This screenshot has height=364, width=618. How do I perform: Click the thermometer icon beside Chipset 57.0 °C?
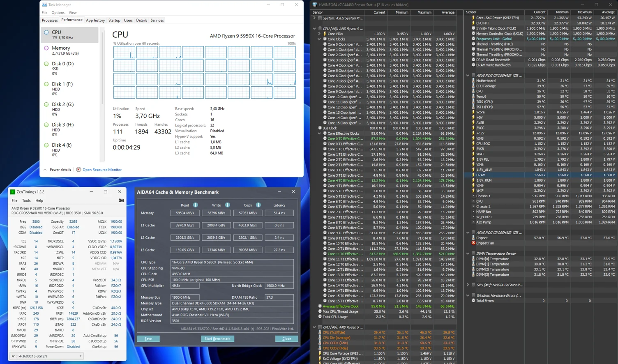[473, 238]
